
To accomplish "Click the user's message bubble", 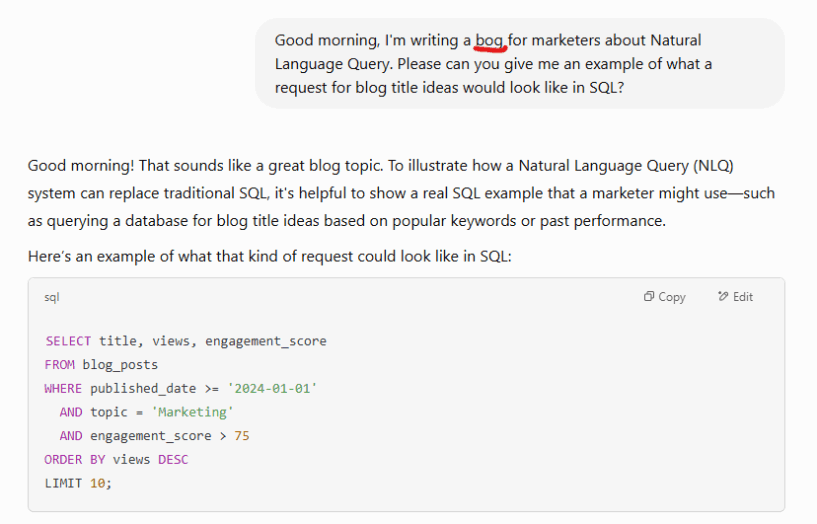I will pos(518,63).
